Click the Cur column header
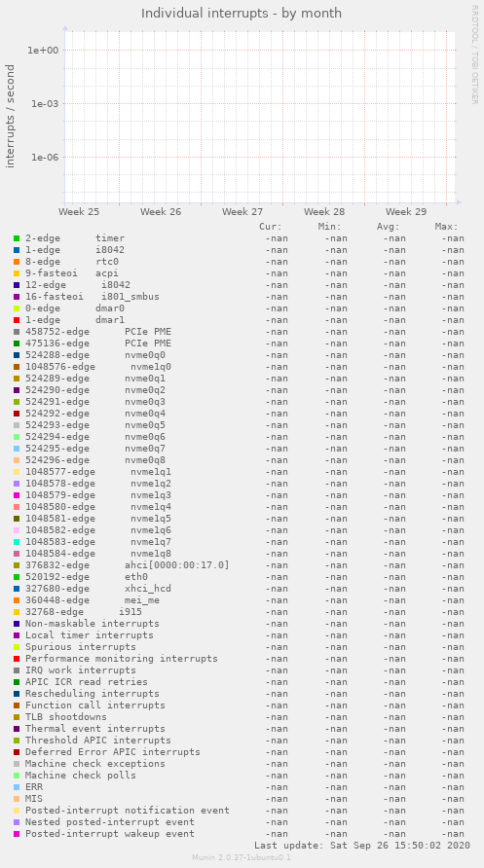The image size is (484, 868). point(271,227)
